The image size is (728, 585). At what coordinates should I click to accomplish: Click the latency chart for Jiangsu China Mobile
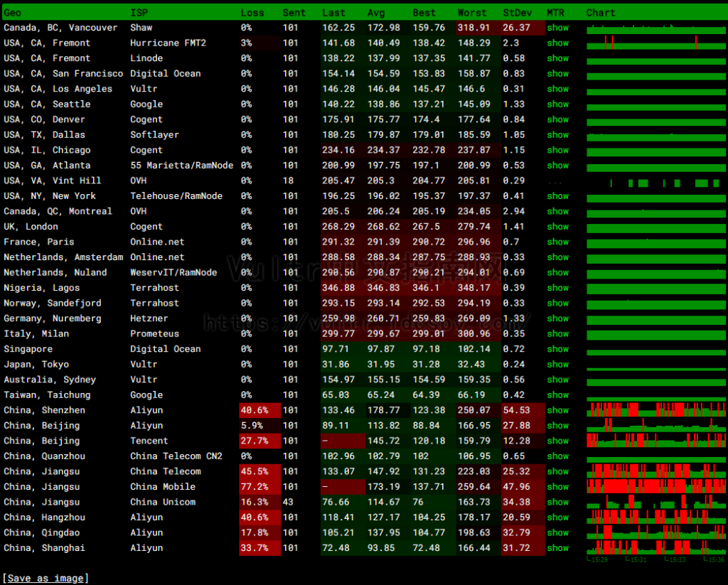coord(656,487)
